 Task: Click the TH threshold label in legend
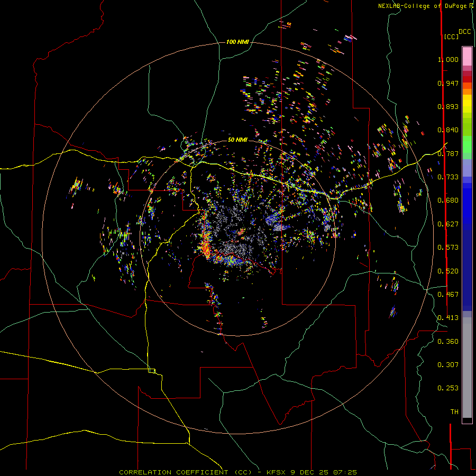point(454,412)
